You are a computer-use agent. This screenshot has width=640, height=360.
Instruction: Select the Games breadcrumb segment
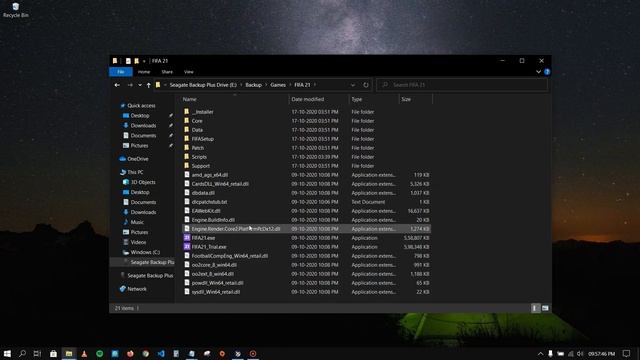(278, 85)
